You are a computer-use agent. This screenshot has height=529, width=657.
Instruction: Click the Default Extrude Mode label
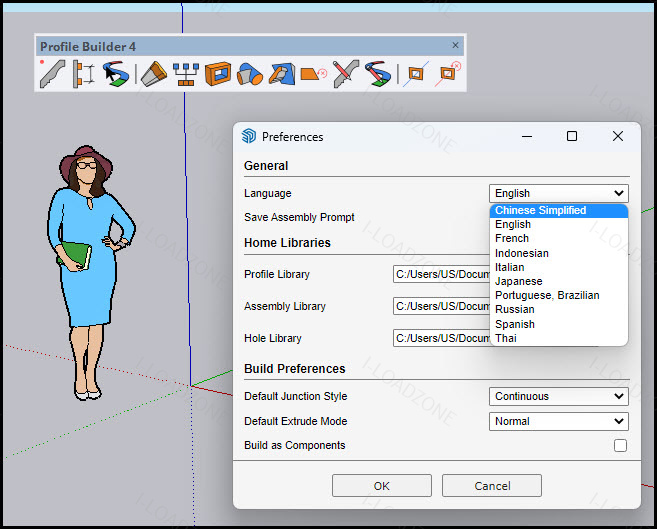point(296,421)
